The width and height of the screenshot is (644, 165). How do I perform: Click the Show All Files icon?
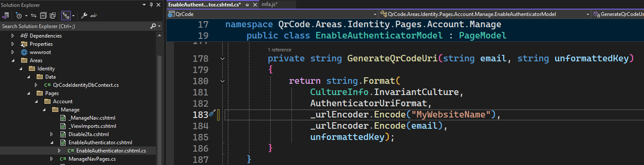pos(52,16)
